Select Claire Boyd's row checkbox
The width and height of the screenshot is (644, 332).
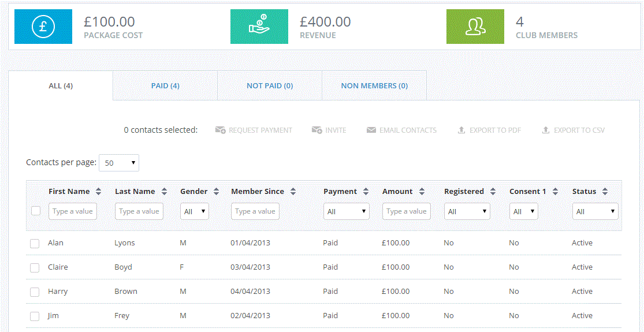click(35, 268)
